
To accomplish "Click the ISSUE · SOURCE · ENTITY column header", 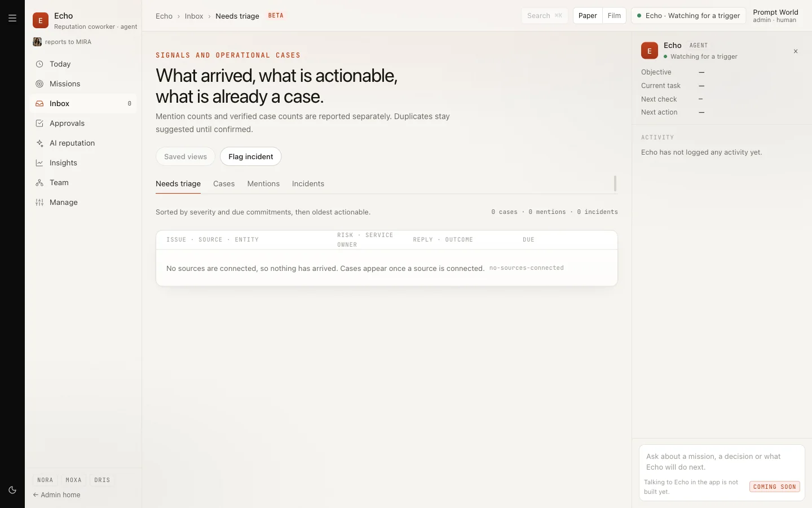I will [213, 240].
